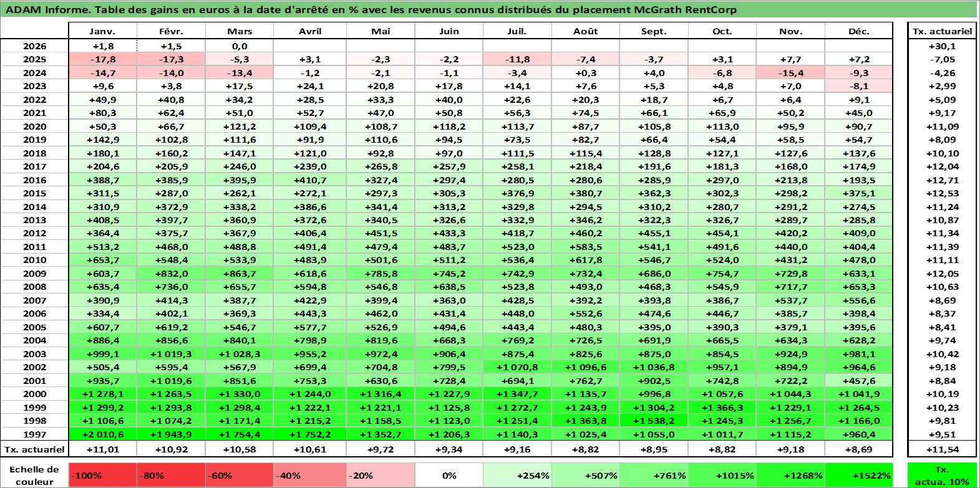Click March 2026 cell 0,0
Viewport: 980px width, 488px height.
click(240, 46)
